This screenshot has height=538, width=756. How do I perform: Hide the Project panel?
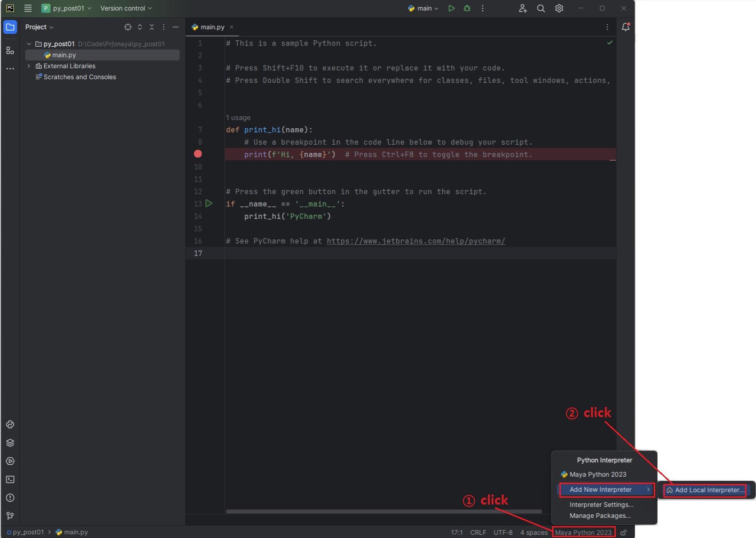[x=175, y=27]
